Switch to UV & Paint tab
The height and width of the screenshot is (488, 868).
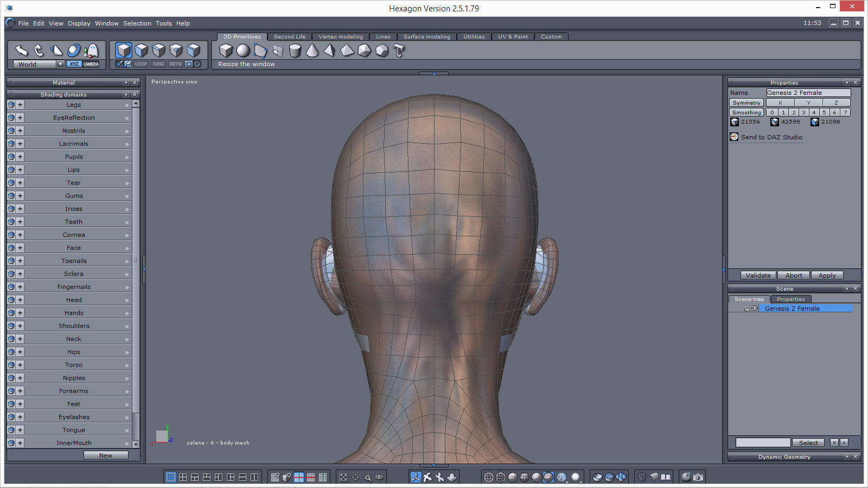[x=513, y=36]
